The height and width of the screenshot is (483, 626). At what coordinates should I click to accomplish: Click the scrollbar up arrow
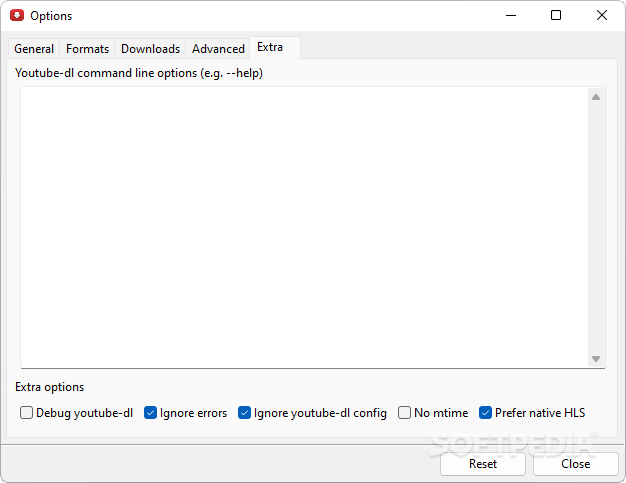tap(596, 97)
